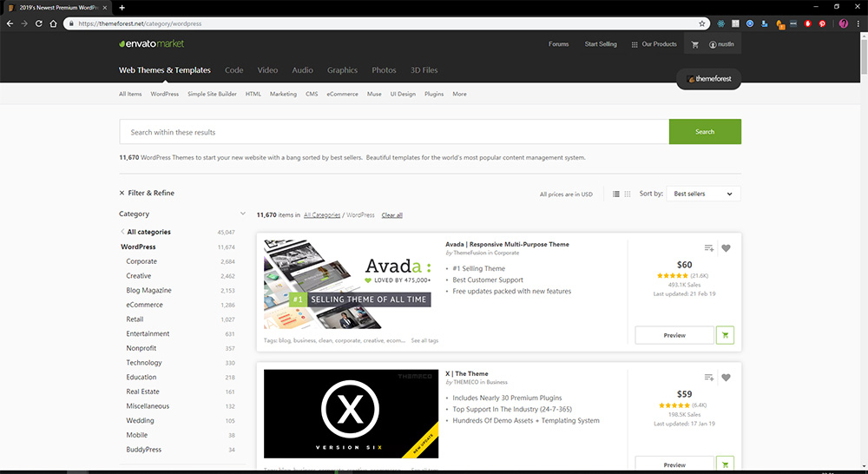Open the Pinterest extension icon

click(822, 23)
